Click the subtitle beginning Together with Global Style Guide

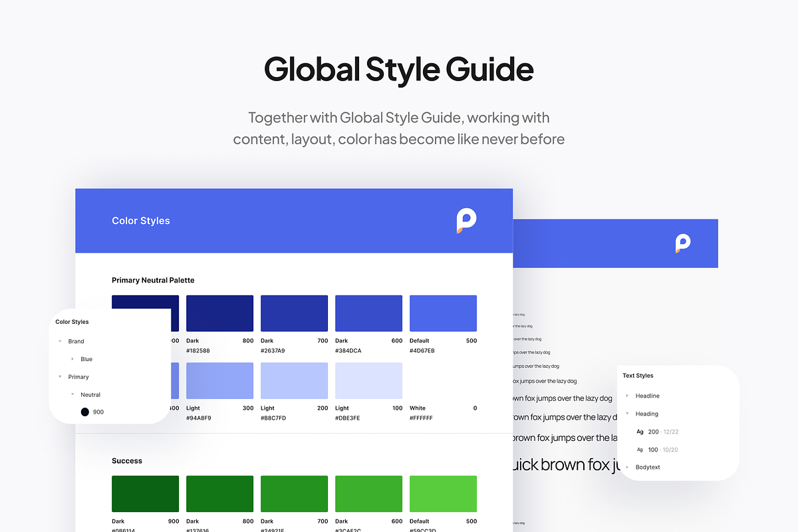tap(399, 128)
